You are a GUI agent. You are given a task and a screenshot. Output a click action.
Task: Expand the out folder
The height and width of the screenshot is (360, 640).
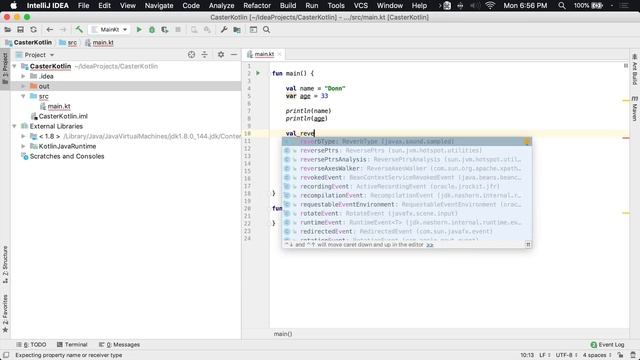click(x=23, y=86)
